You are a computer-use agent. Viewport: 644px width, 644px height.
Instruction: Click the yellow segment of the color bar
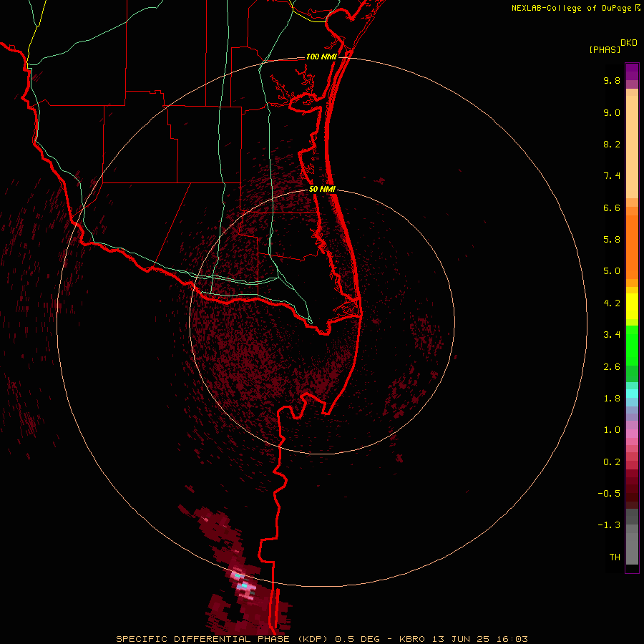(x=632, y=306)
